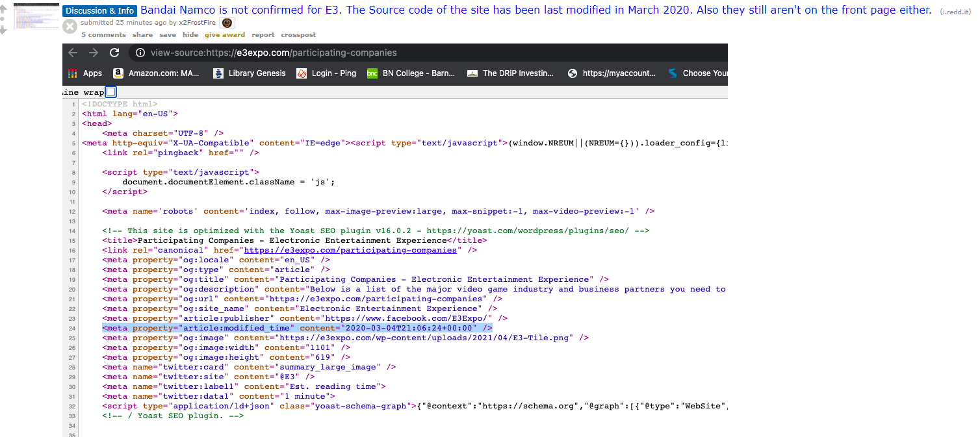Click the address bar URL field
The width and height of the screenshot is (980, 437).
(273, 53)
